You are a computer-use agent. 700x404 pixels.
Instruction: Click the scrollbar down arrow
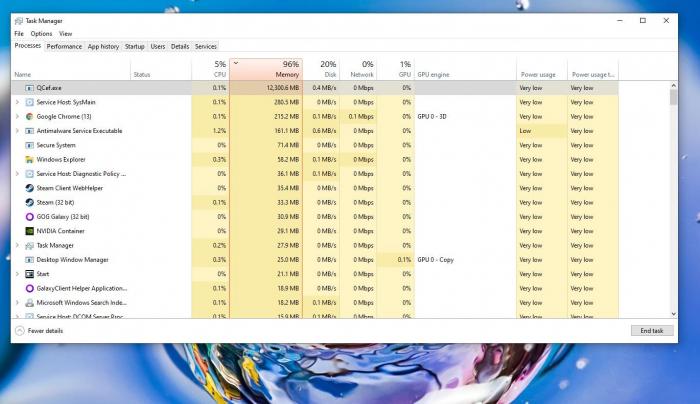tap(673, 314)
